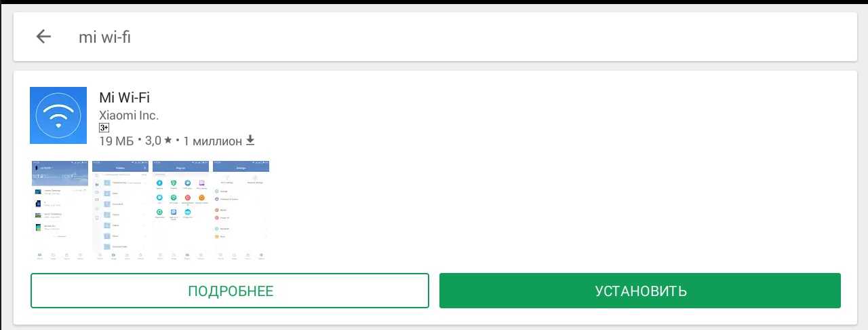The height and width of the screenshot is (330, 868).
Task: Tap the back arrow in search bar
Action: 43,37
